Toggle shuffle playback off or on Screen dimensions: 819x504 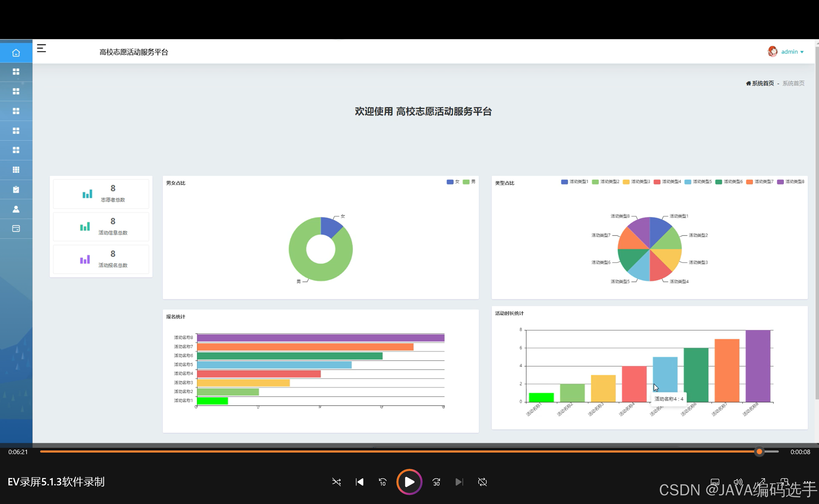(336, 482)
